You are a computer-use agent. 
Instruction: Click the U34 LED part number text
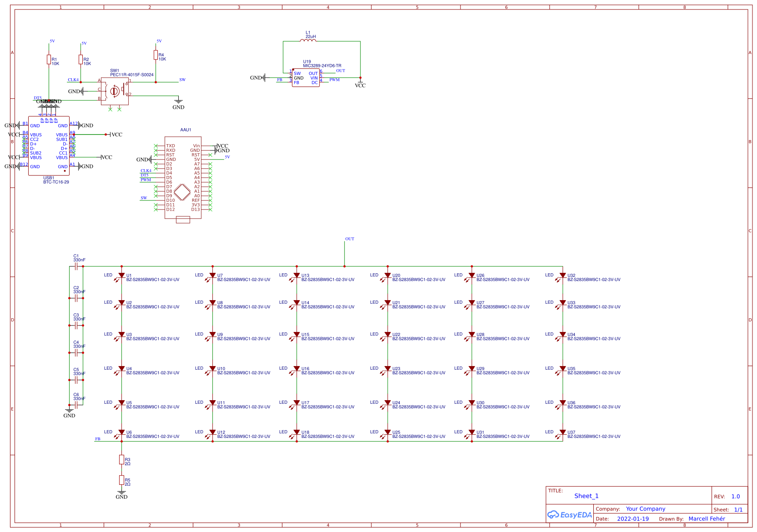coord(594,339)
